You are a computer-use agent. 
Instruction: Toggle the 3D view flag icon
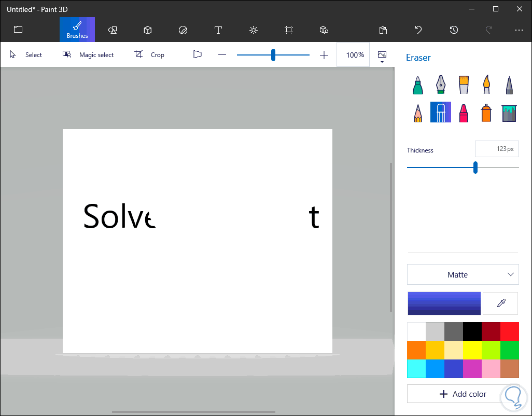[197, 54]
